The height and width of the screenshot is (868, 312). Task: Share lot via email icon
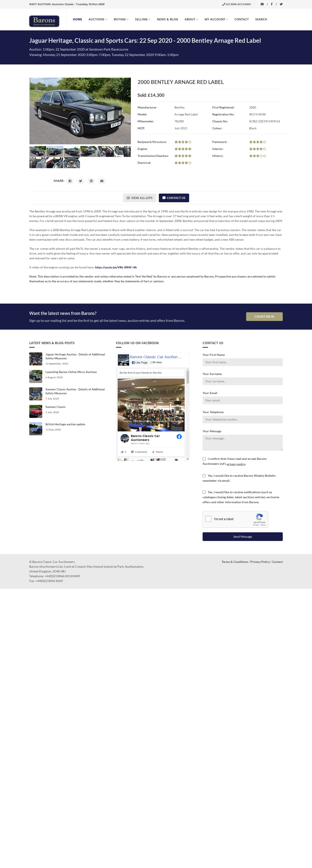[x=102, y=181]
